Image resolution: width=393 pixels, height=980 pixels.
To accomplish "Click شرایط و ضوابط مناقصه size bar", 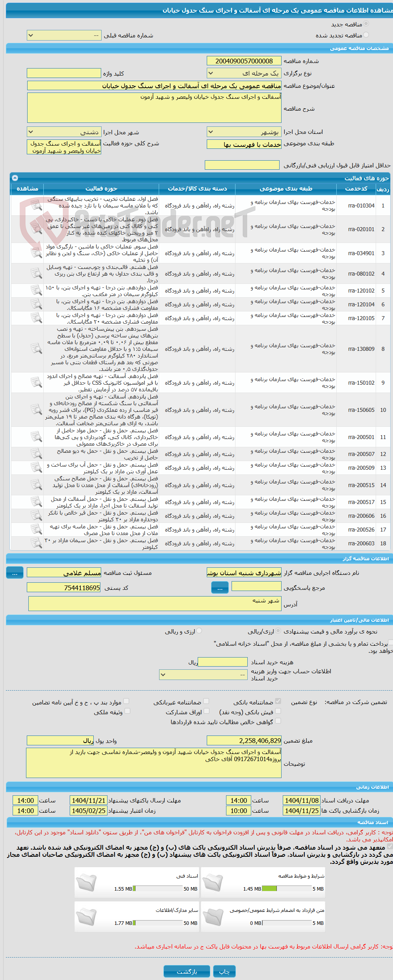I will (287, 889).
